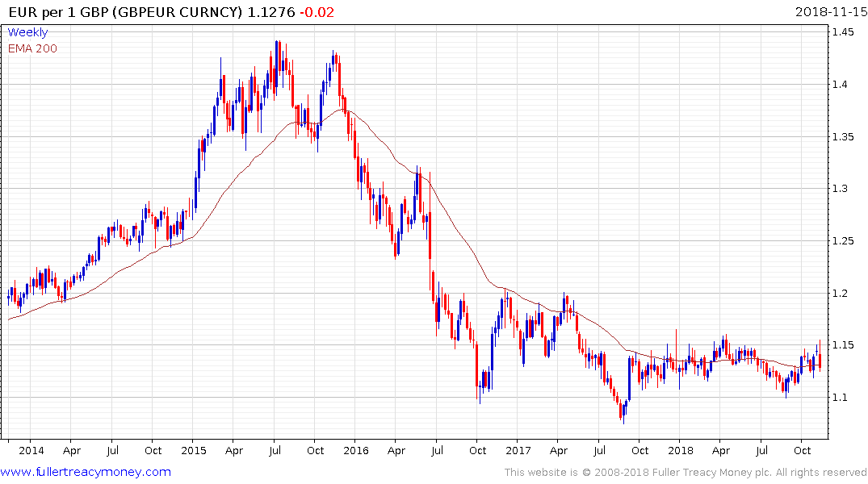Screen dimensions: 868x484
Task: Select the 2017 x-axis label
Action: click(x=518, y=450)
